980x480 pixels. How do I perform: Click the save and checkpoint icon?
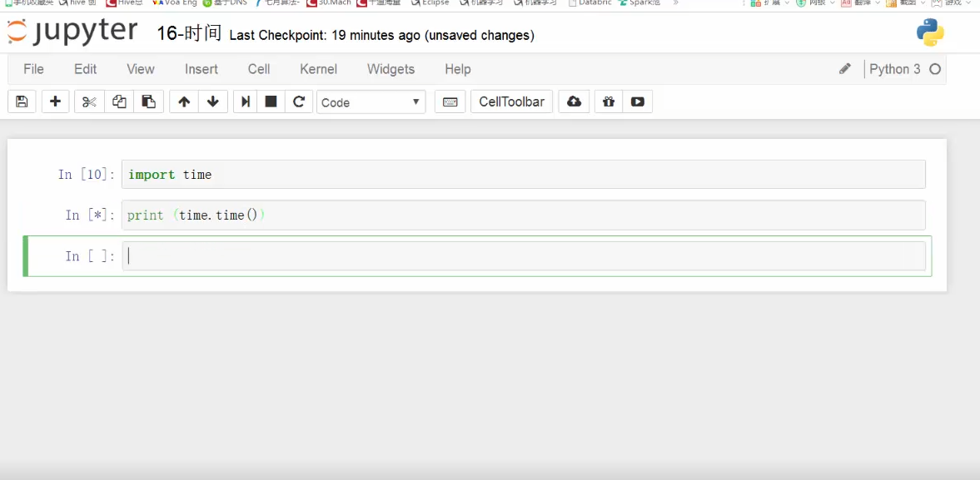[22, 101]
